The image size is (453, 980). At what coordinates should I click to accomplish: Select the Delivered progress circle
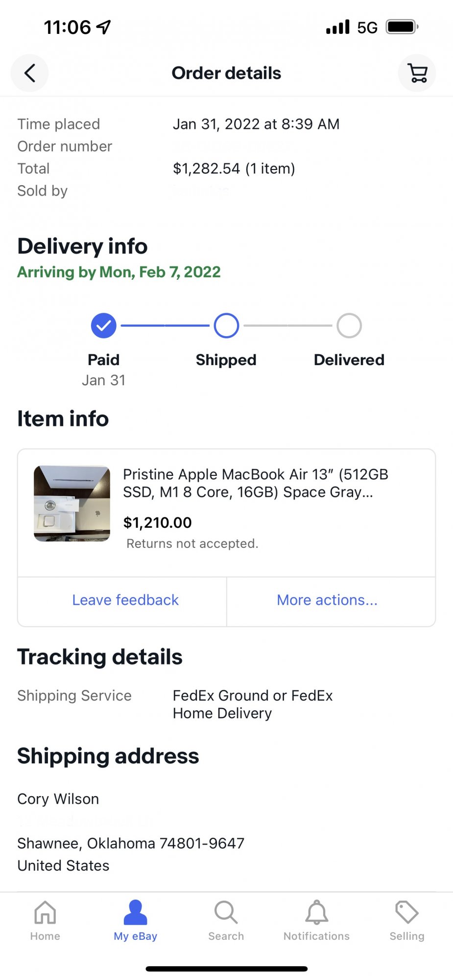coord(349,325)
